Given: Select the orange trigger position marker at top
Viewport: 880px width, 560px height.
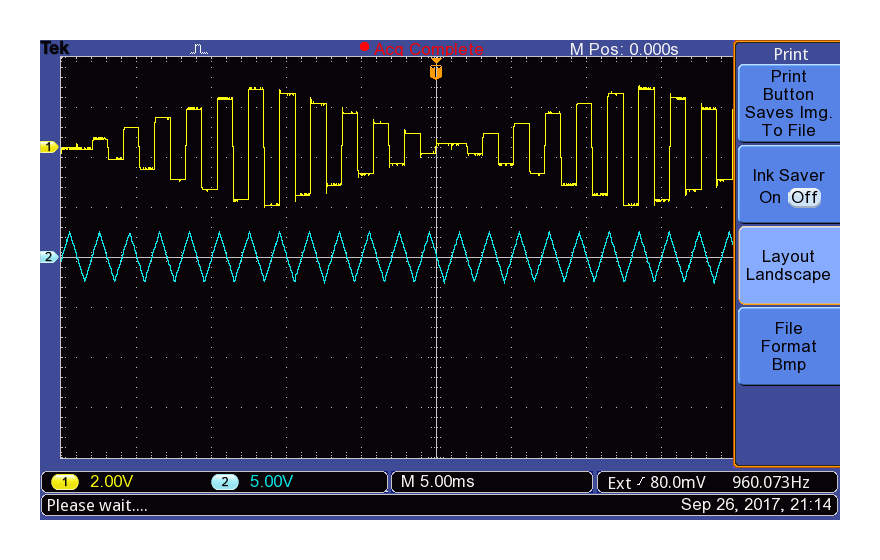Looking at the screenshot, I should [435, 72].
